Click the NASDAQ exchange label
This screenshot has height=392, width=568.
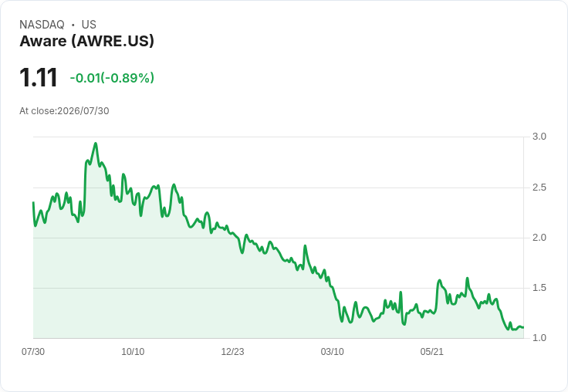(x=42, y=25)
